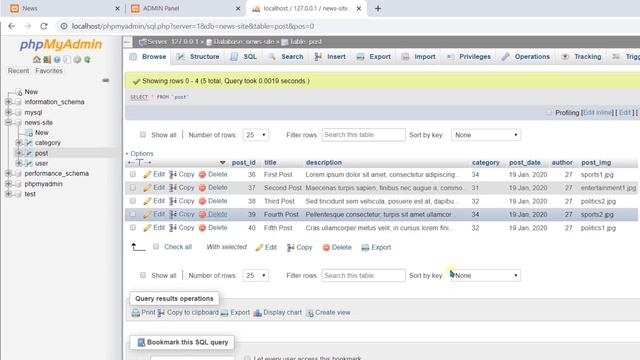Click Print icon in query results operations
640x360 pixels.
pyautogui.click(x=136, y=313)
